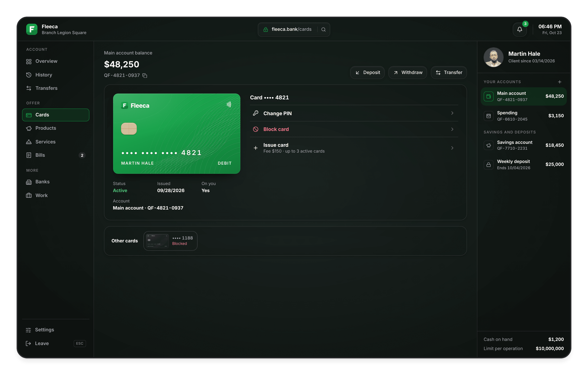The width and height of the screenshot is (588, 375).
Task: Click the green padlock icon in address bar
Action: 266,30
